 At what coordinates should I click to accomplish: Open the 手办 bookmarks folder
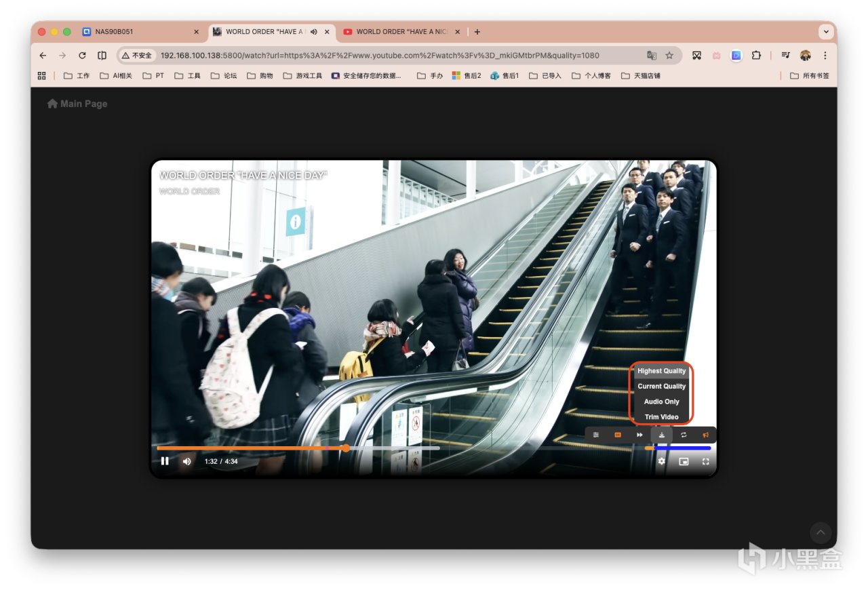click(x=430, y=76)
